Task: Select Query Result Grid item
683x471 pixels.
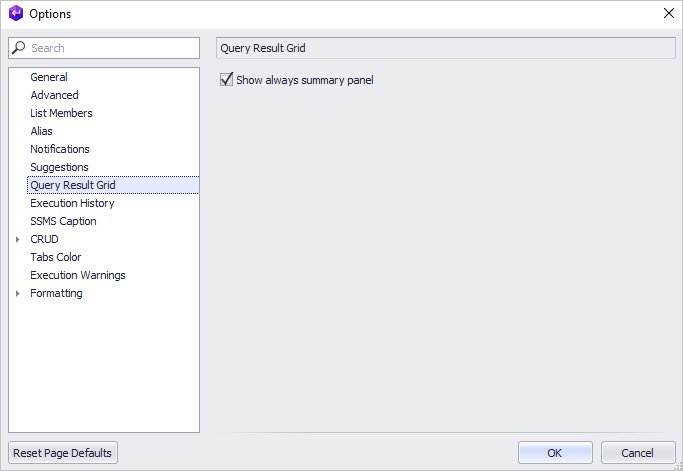Action: [x=113, y=185]
